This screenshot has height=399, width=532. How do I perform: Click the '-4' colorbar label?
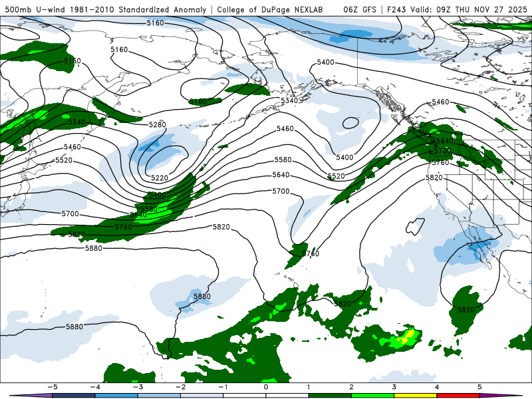coord(95,387)
